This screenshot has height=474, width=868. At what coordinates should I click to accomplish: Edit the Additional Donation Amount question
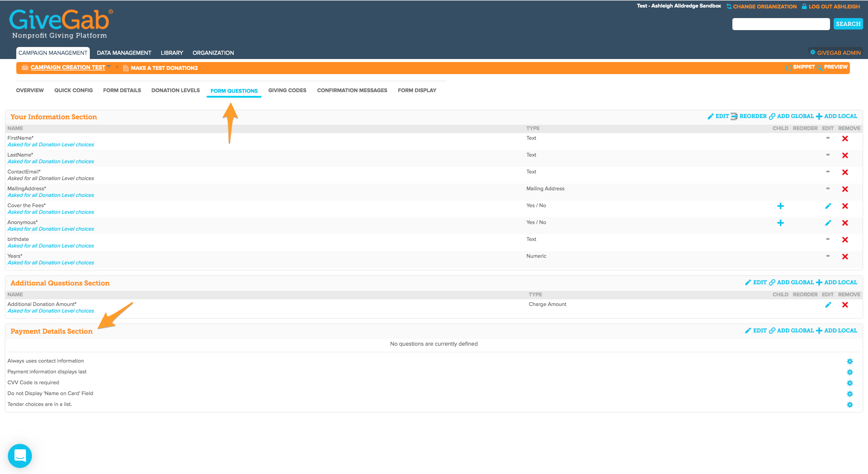coord(828,305)
